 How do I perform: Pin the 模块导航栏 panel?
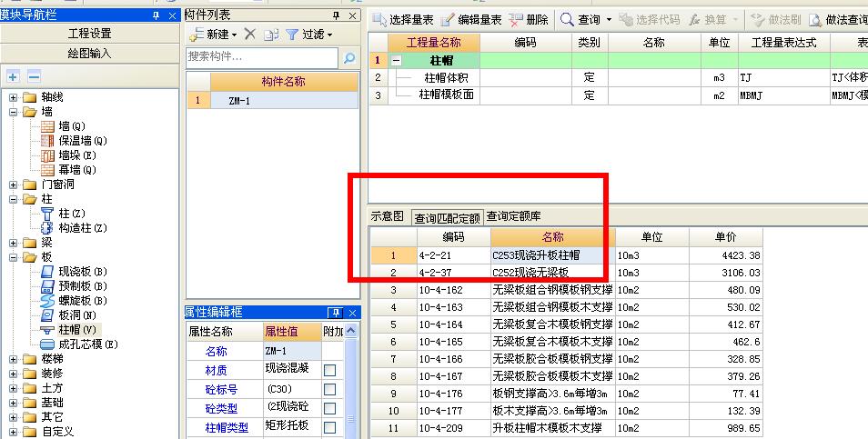[x=156, y=16]
